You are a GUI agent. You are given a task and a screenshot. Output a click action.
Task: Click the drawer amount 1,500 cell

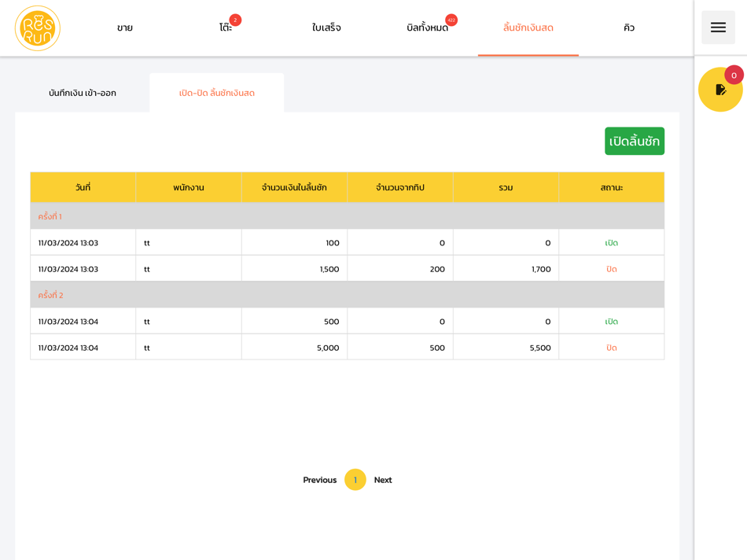coord(294,269)
